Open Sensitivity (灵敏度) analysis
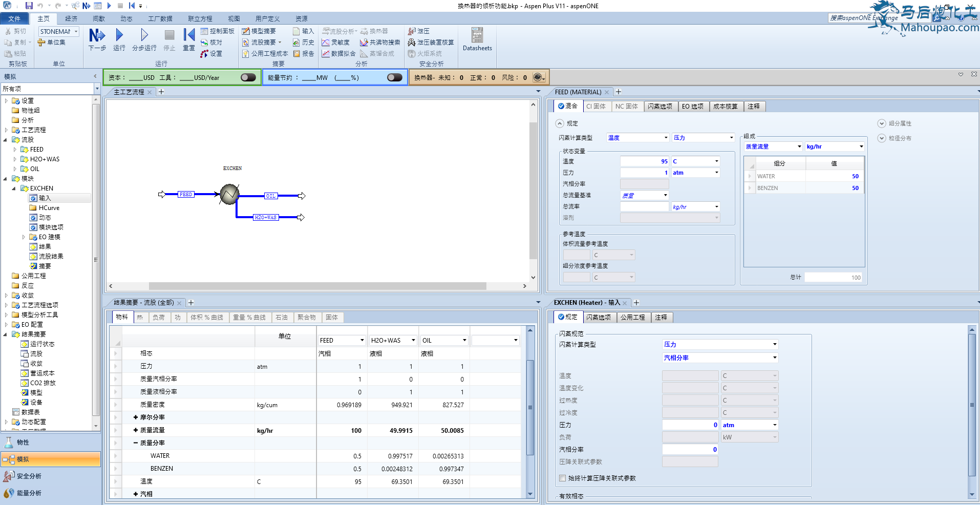 (336, 43)
